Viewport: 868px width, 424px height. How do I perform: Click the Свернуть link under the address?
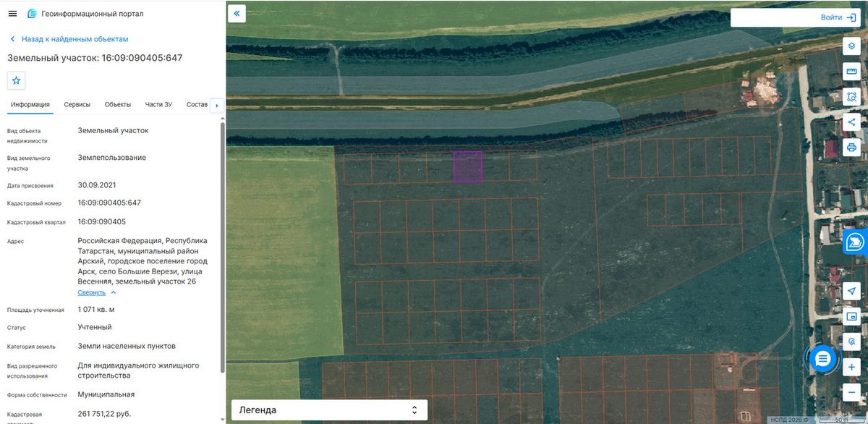(92, 293)
